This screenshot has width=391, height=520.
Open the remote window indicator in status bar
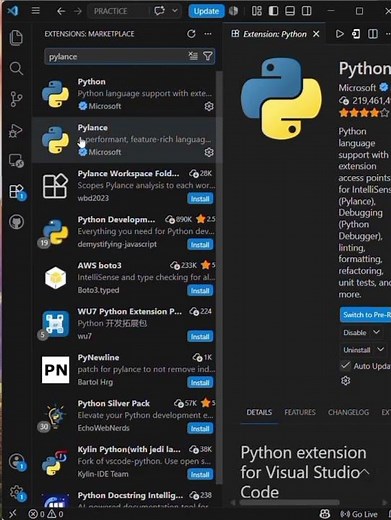click(x=13, y=514)
